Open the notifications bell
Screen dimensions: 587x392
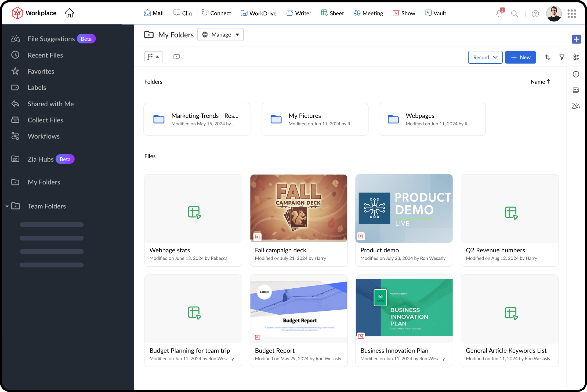pos(499,13)
